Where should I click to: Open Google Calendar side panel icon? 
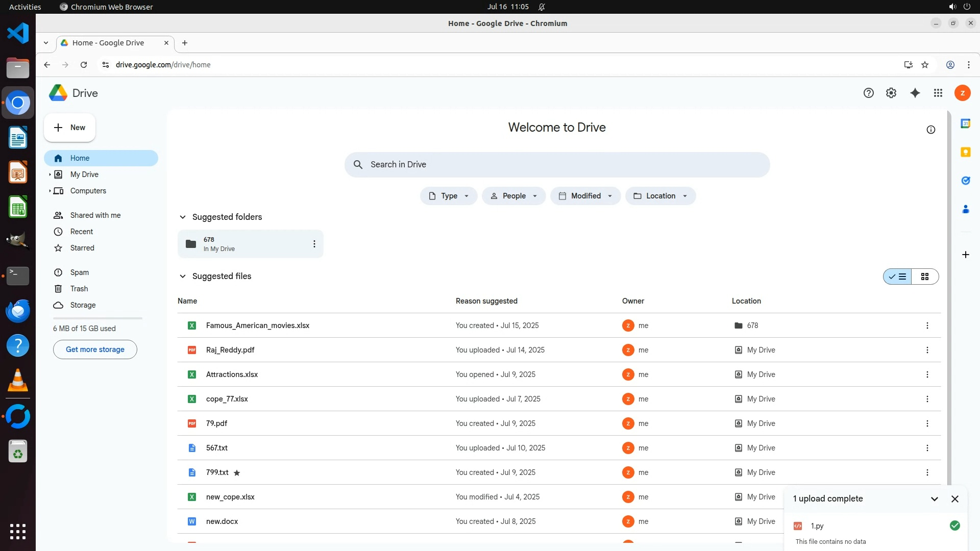(965, 123)
